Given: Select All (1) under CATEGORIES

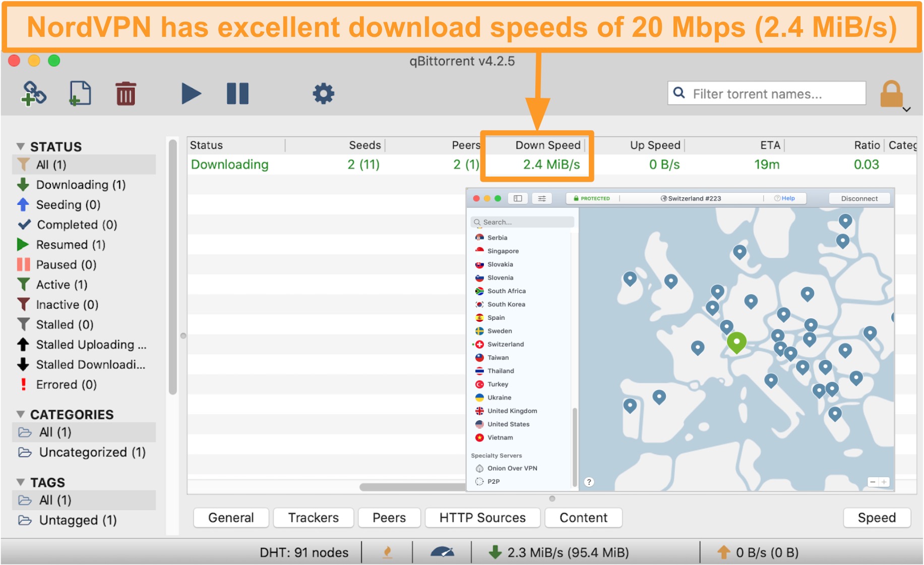Looking at the screenshot, I should point(84,432).
